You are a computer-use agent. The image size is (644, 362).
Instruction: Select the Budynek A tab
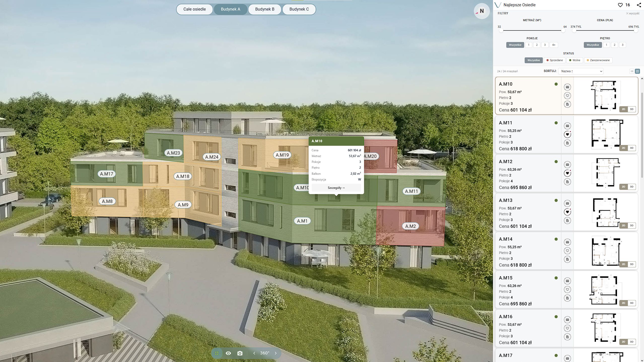[231, 9]
